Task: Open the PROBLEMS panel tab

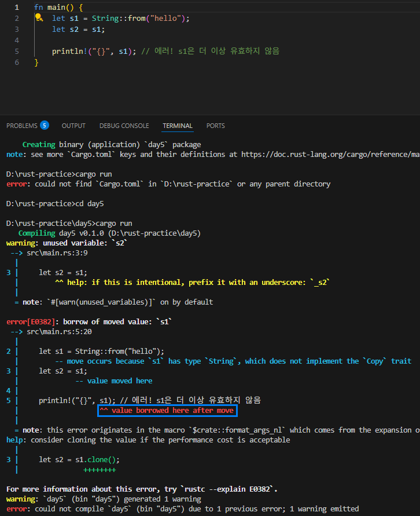Action: tap(22, 126)
